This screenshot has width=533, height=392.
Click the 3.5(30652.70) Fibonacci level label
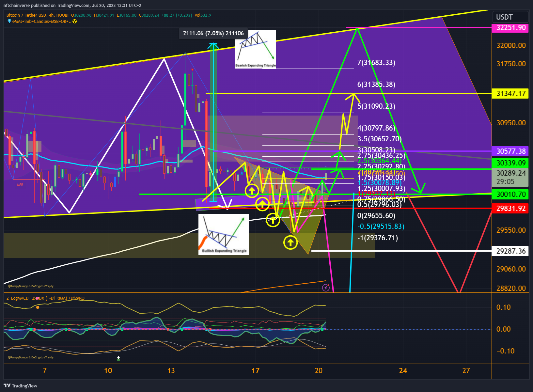tap(380, 139)
